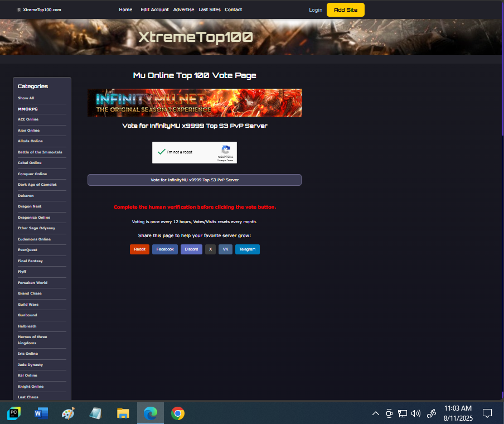The height and width of the screenshot is (424, 504).
Task: Open Dark Age of Camelot category
Action: pos(37,185)
